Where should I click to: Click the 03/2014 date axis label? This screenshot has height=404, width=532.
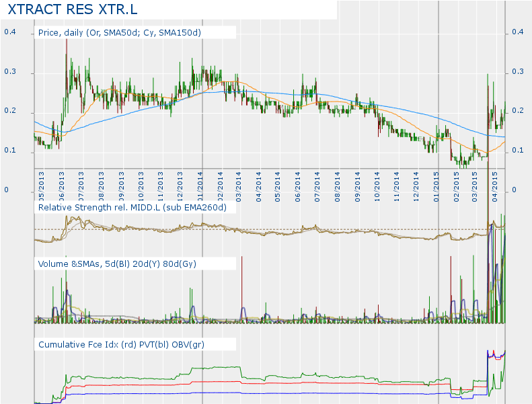click(x=238, y=187)
